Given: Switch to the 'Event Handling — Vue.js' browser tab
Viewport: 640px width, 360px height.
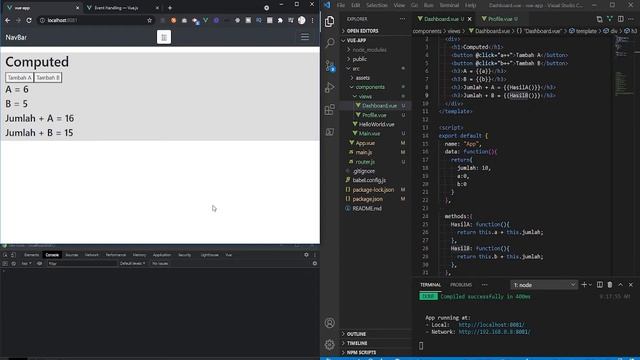Looking at the screenshot, I should 121,8.
